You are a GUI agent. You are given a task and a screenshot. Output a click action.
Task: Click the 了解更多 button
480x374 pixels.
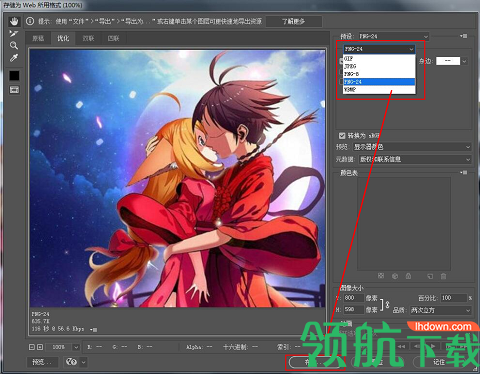(x=294, y=21)
